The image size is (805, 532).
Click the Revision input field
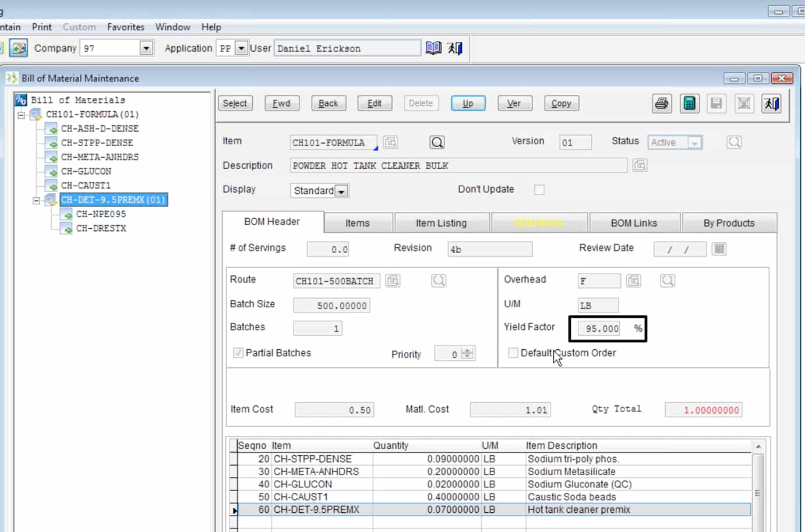coord(490,250)
